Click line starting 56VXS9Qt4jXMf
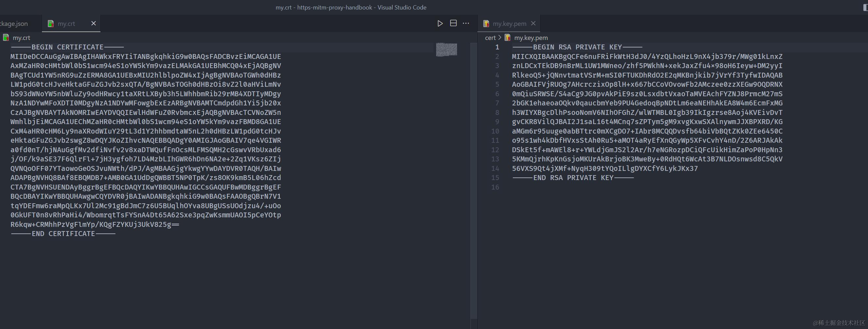The image size is (868, 329). point(605,169)
